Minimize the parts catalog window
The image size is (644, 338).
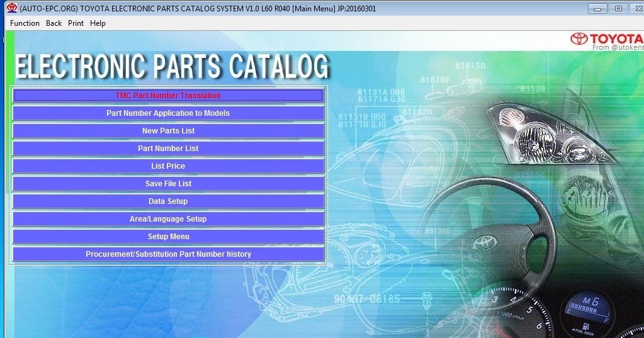coord(597,9)
